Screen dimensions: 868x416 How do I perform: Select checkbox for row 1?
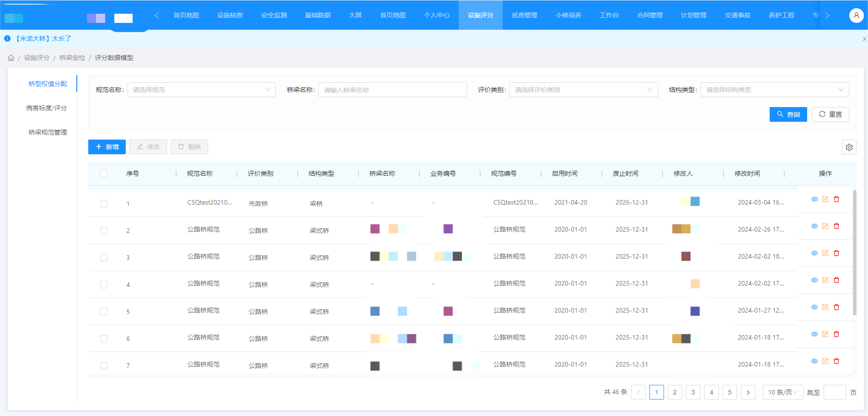pyautogui.click(x=104, y=204)
